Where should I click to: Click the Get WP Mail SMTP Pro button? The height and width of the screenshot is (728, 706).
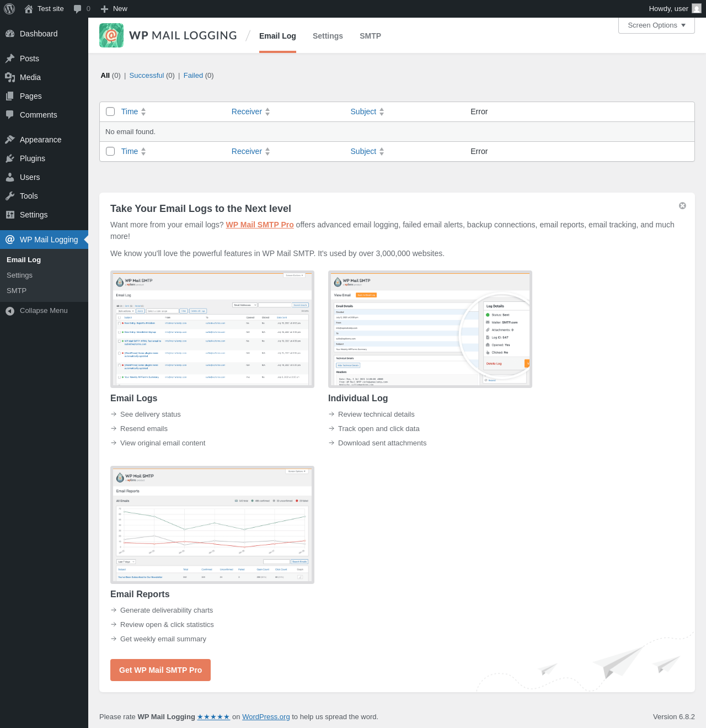coord(161,670)
